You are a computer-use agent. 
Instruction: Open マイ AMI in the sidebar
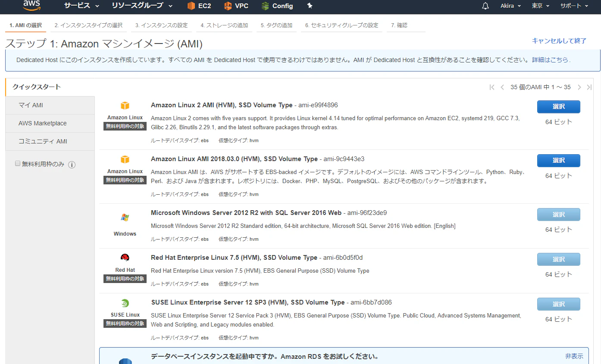pyautogui.click(x=50, y=105)
